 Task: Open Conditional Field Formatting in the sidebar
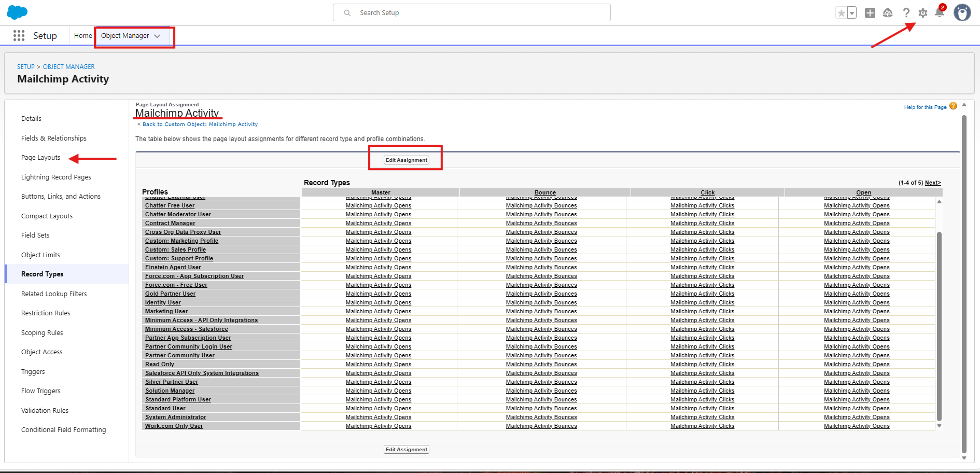63,430
